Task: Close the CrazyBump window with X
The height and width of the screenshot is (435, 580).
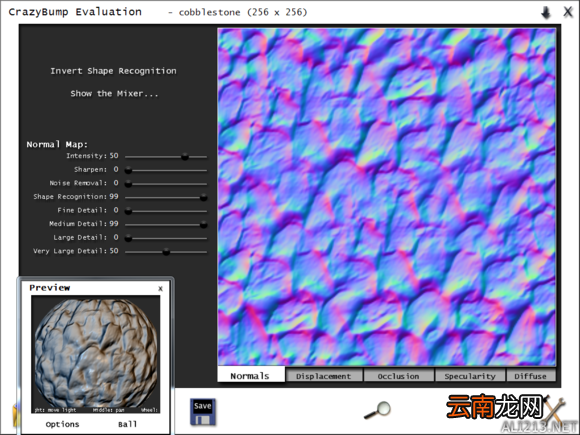Action: click(x=568, y=12)
